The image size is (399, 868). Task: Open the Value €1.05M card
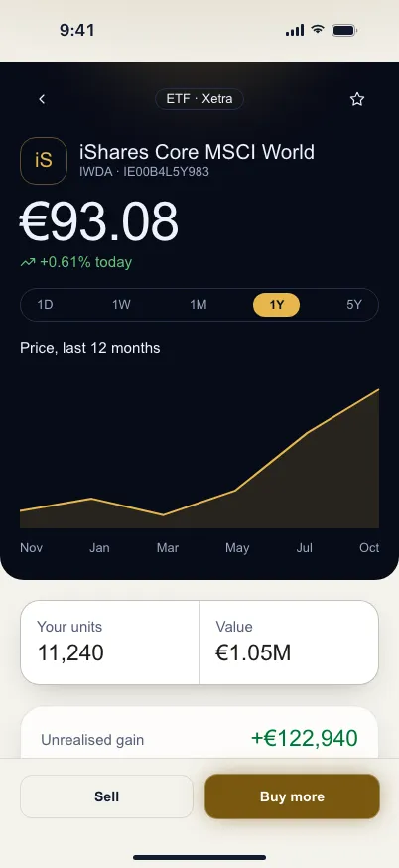click(x=289, y=643)
